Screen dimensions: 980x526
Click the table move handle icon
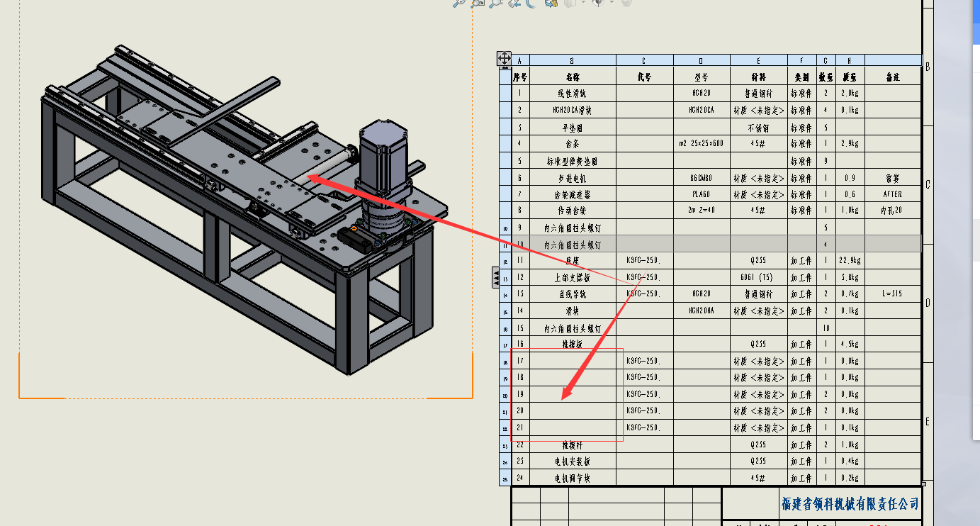click(504, 58)
